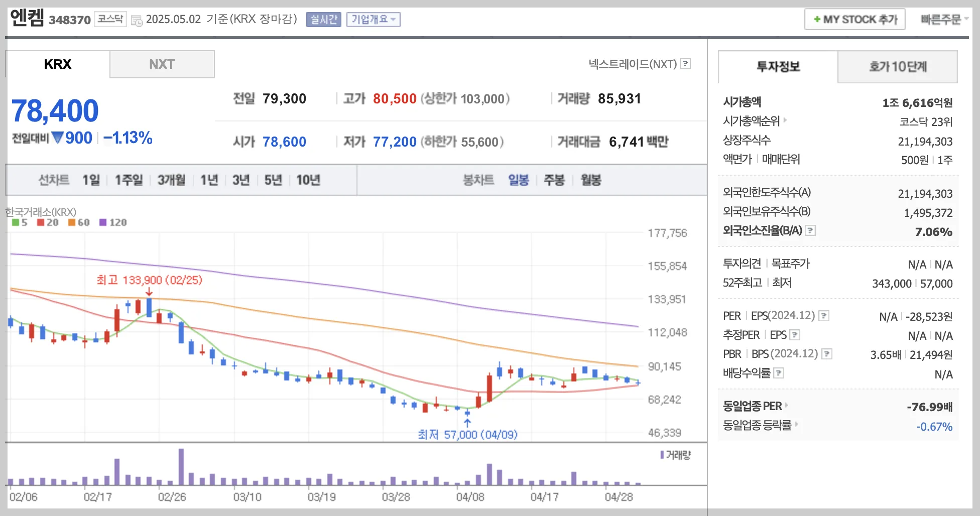980x516 pixels.
Task: Switch to the KRX tab
Action: point(58,64)
